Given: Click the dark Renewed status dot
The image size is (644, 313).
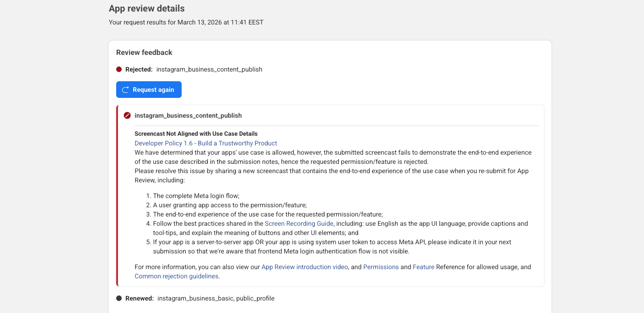Looking at the screenshot, I should click(119, 298).
